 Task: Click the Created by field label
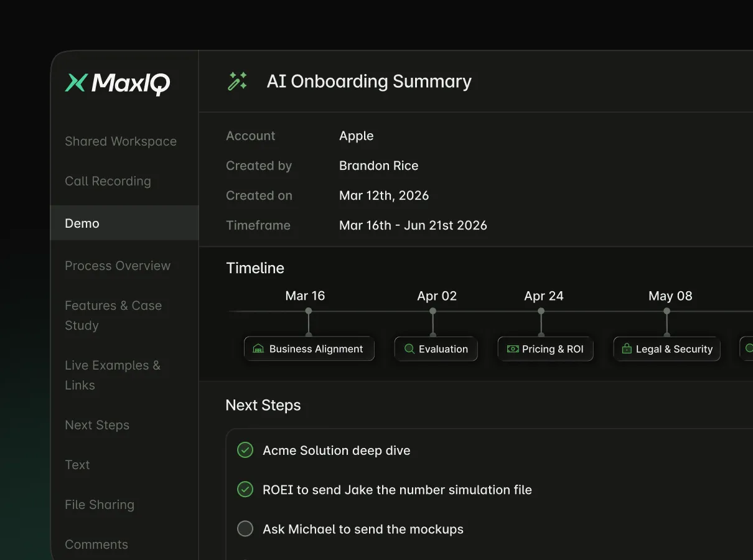click(x=259, y=166)
